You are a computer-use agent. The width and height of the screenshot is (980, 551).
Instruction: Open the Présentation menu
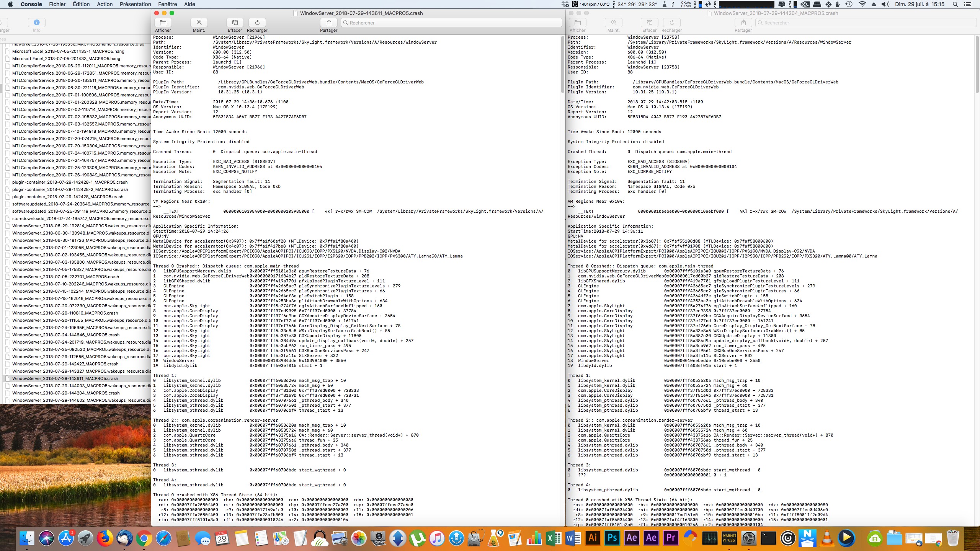click(135, 4)
